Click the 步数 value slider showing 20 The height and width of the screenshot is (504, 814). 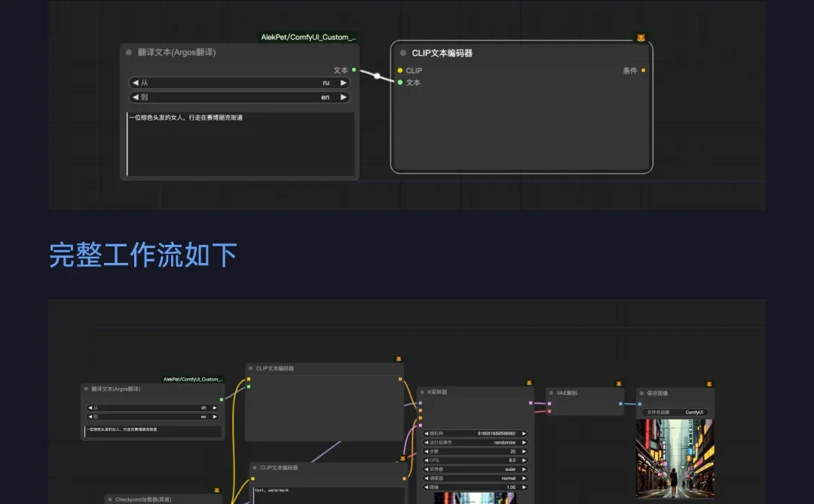(475, 451)
